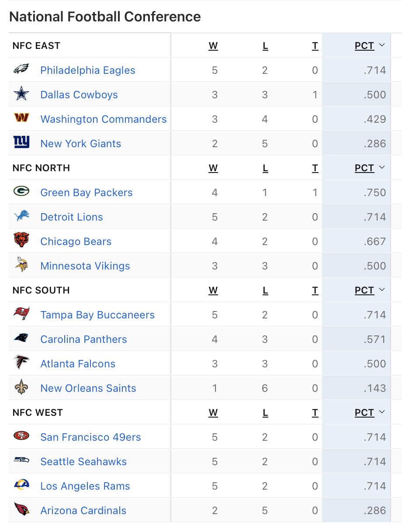
Task: Toggle PCT sort arrow in NFC East
Action: (382, 45)
